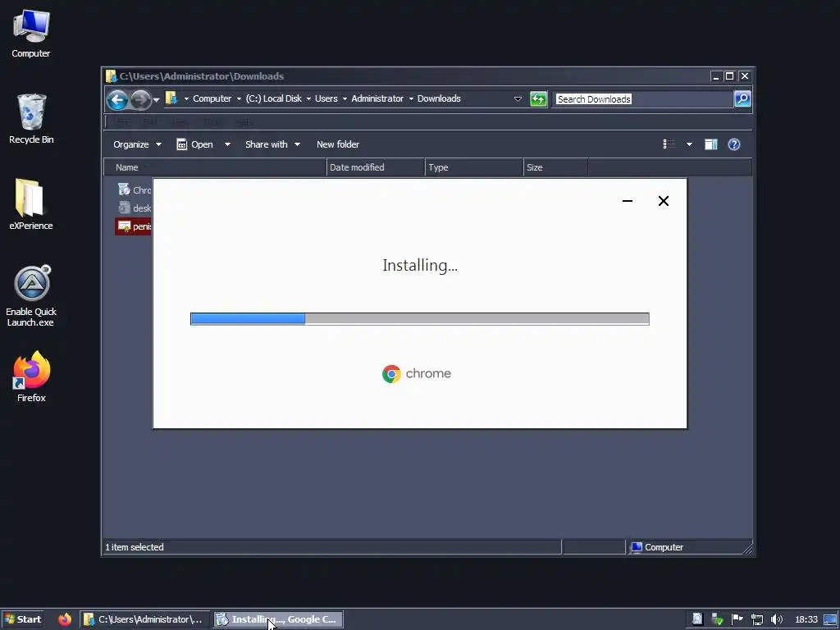840x630 pixels.
Task: Open the Share with menu
Action: (x=272, y=144)
